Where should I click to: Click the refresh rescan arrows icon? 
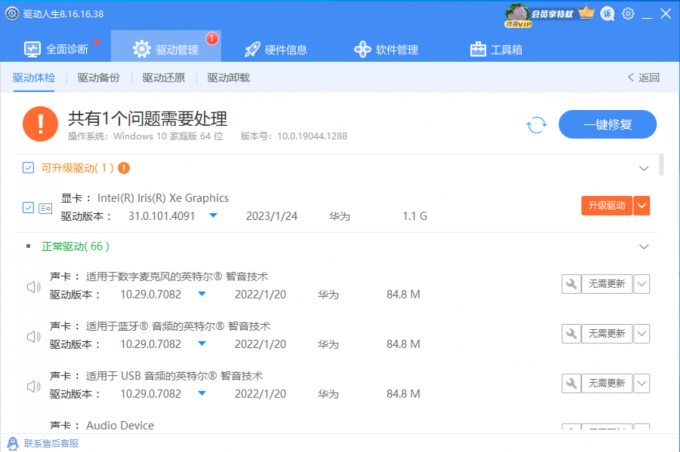[536, 125]
